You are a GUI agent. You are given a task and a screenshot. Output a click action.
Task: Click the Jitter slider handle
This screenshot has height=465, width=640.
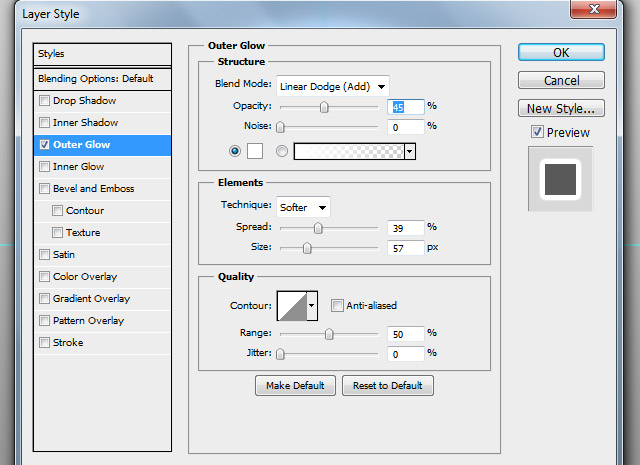click(x=280, y=354)
